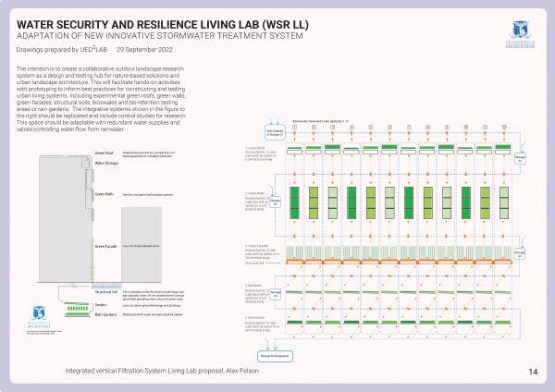The width and height of the screenshot is (555, 392).
Task: Click the 'Storage Underground' box
Action: point(275,356)
